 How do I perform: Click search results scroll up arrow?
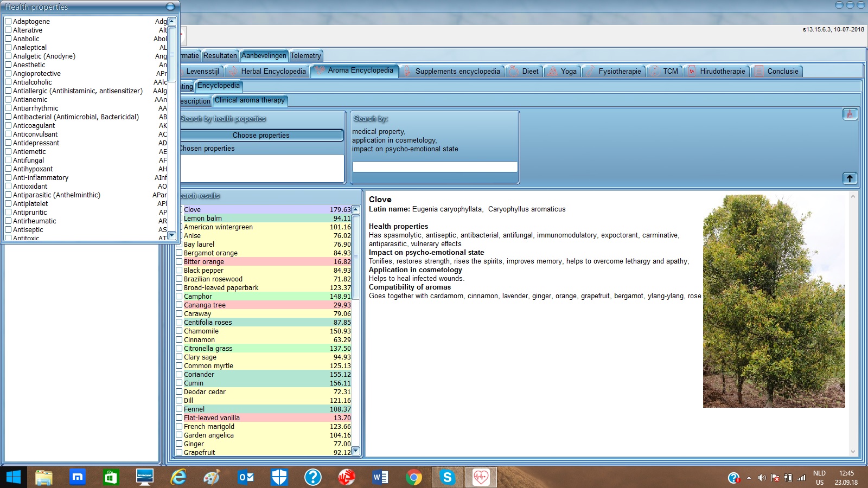tap(356, 209)
